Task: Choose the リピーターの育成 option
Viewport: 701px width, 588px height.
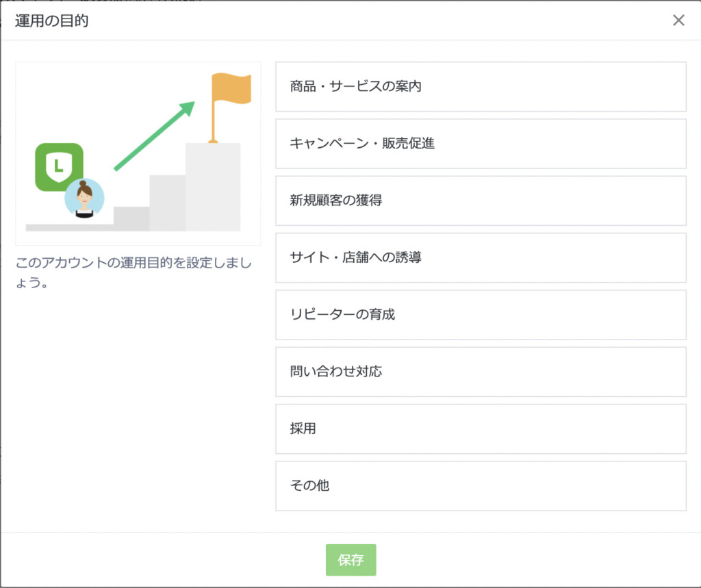Action: tap(481, 315)
